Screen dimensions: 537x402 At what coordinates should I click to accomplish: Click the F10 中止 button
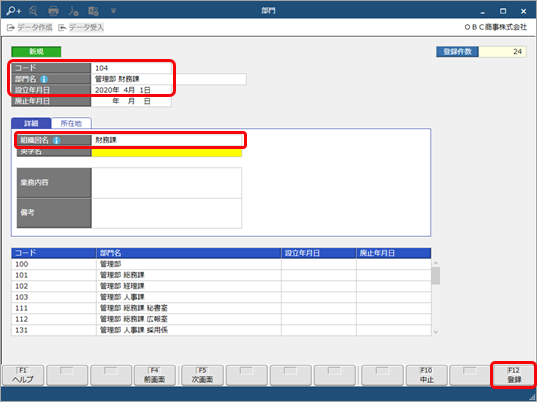tap(426, 375)
